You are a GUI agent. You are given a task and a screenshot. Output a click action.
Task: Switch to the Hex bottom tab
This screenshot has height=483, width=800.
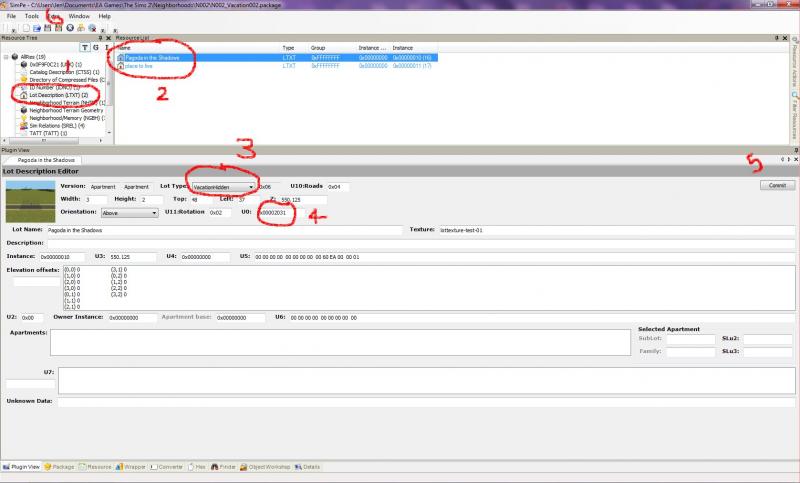(197, 466)
